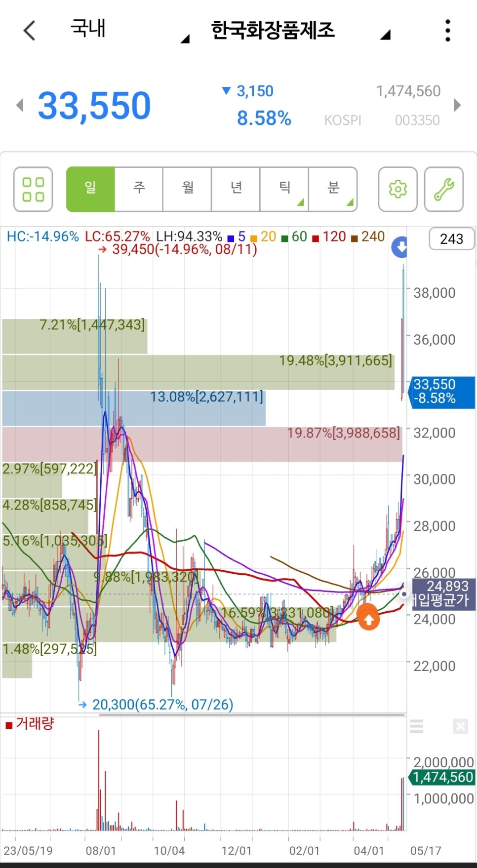Tap the 39,450 high price annotation
This screenshot has width=477, height=868.
[x=185, y=249]
